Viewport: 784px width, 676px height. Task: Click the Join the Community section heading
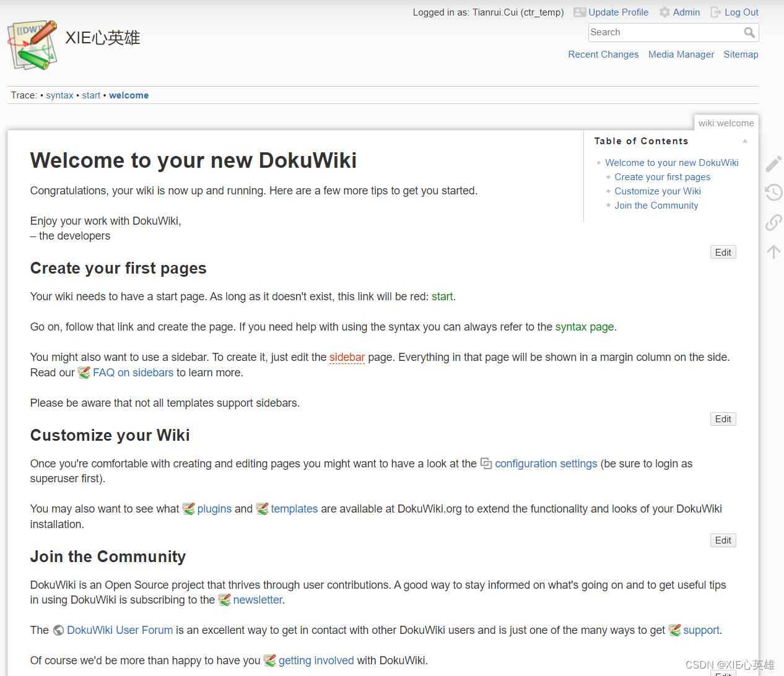[x=108, y=557]
